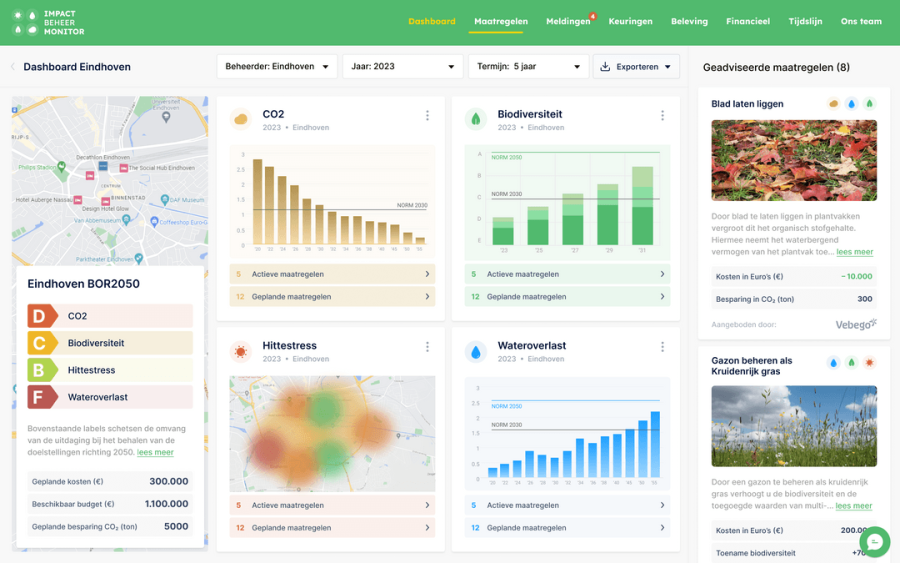
Task: Open the Termijn: 5 jaar dropdown
Action: click(x=527, y=67)
